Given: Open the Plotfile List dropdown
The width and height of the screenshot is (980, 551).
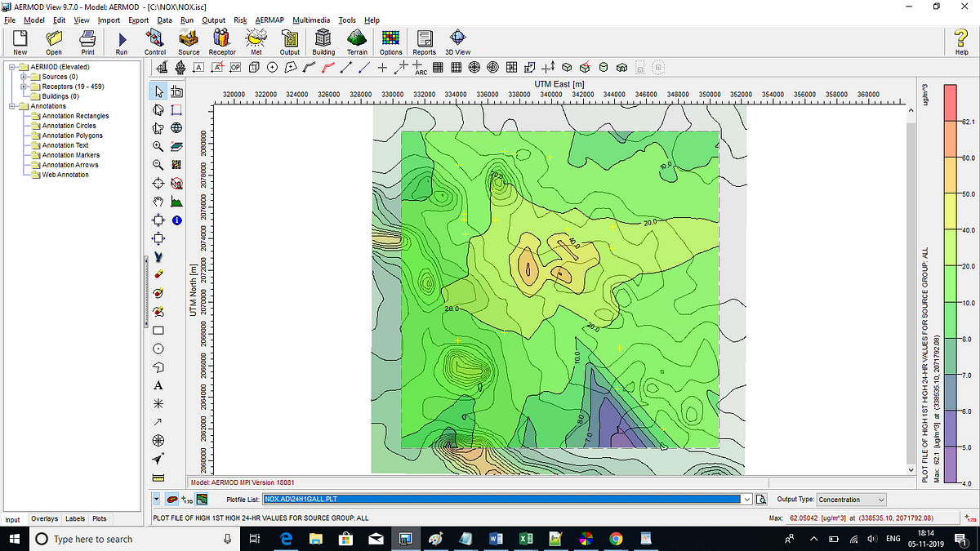Looking at the screenshot, I should tap(746, 499).
